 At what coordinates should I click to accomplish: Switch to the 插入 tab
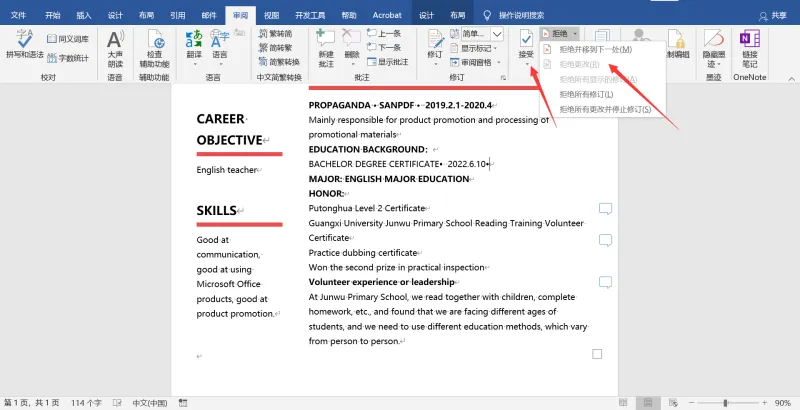point(84,15)
